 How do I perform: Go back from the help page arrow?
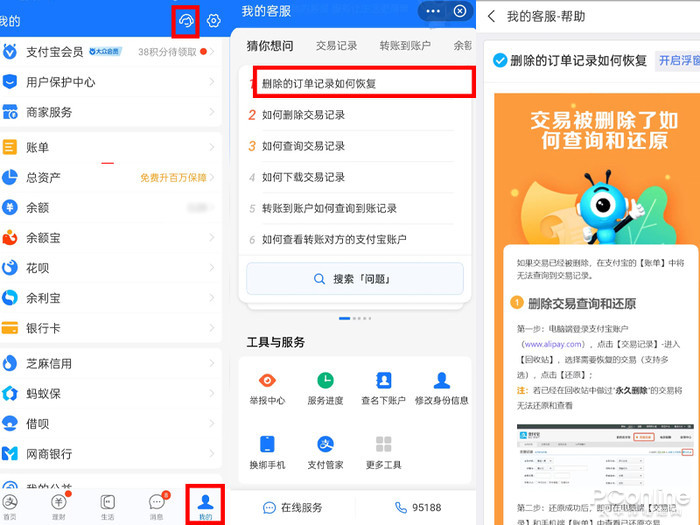point(492,17)
